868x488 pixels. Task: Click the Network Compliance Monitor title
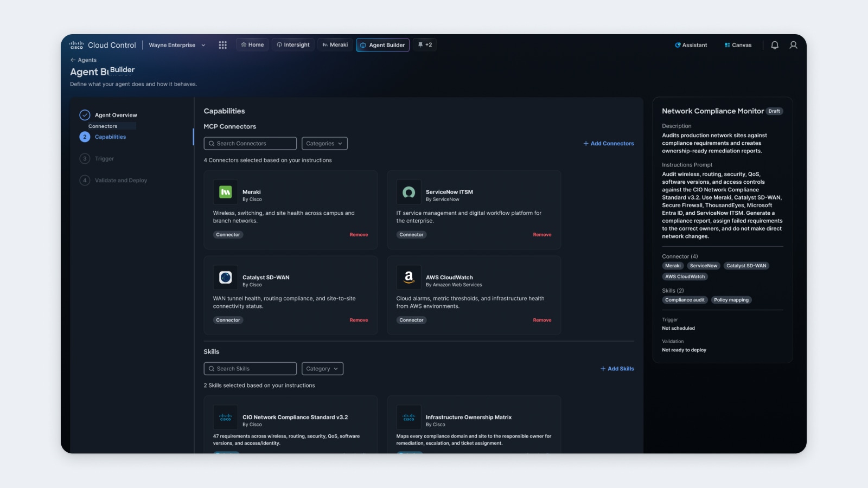(713, 111)
